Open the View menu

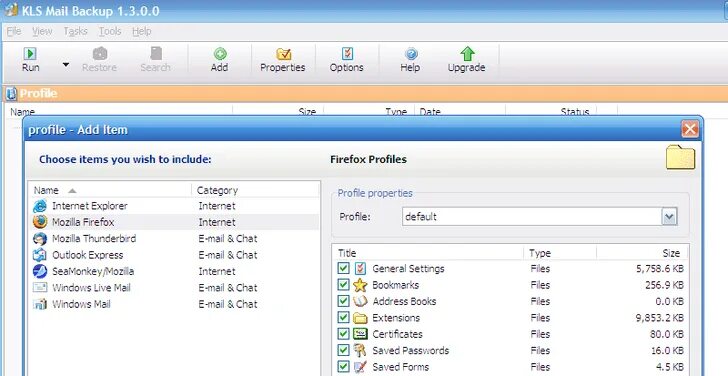pos(42,31)
